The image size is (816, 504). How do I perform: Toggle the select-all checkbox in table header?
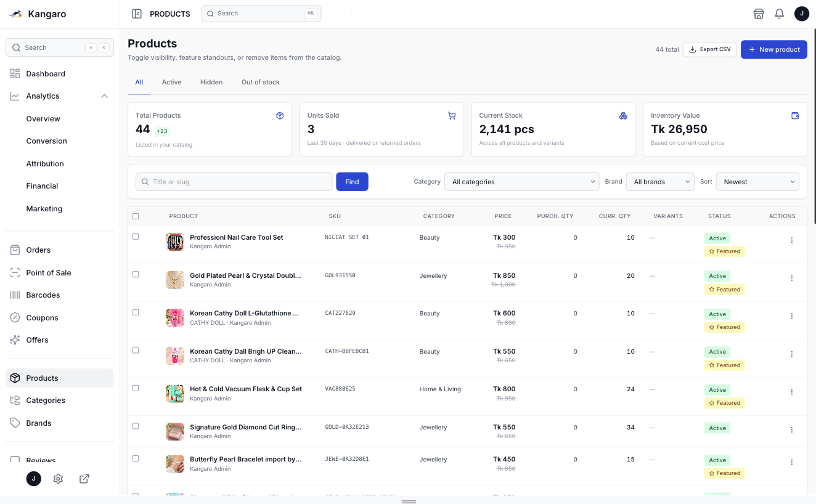136,216
